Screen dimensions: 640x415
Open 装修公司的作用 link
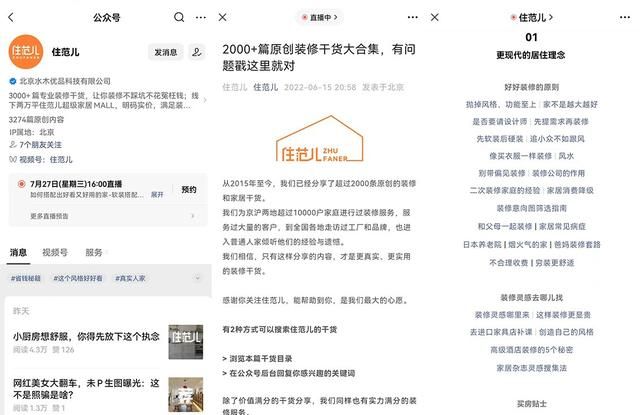tap(558, 173)
